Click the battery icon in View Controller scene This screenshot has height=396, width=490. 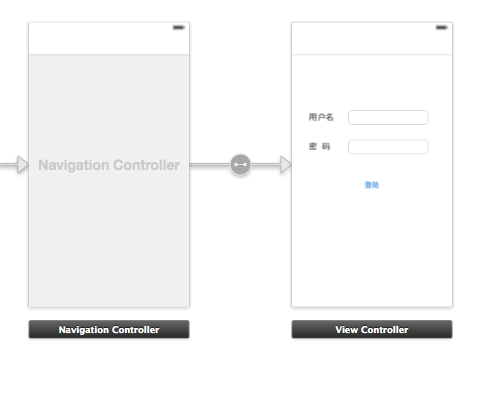pos(442,27)
